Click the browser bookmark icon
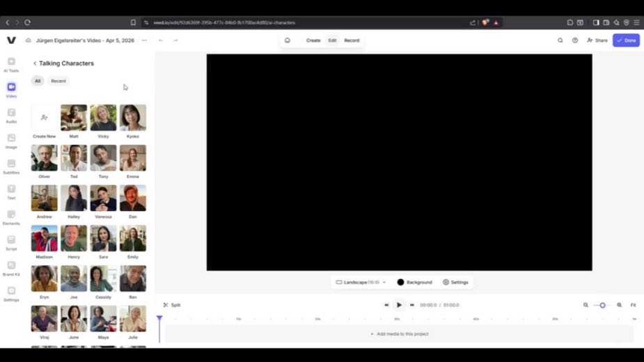Screen dimensions: 644x362 tap(133, 22)
